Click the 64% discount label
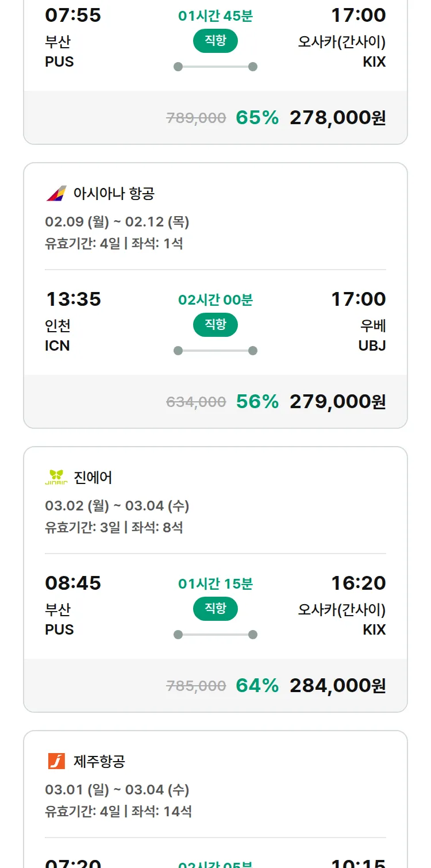This screenshot has width=431, height=868. click(x=257, y=686)
